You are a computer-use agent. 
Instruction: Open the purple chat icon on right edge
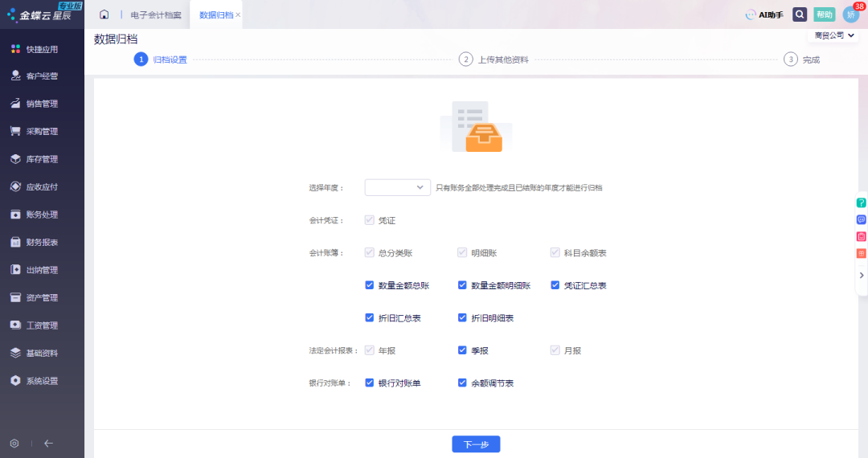pyautogui.click(x=862, y=219)
